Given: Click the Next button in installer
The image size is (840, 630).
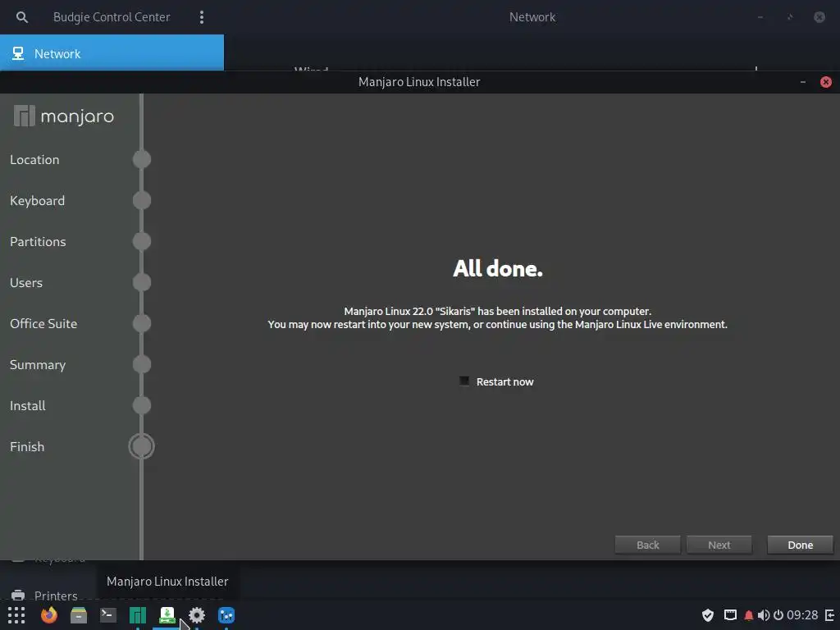Looking at the screenshot, I should [x=719, y=545].
